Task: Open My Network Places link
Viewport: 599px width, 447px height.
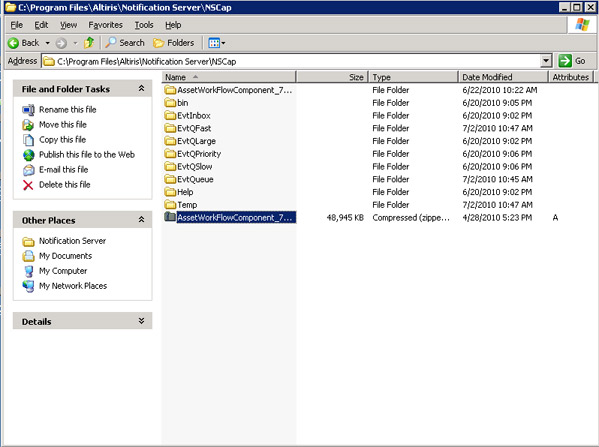Action: click(x=73, y=286)
